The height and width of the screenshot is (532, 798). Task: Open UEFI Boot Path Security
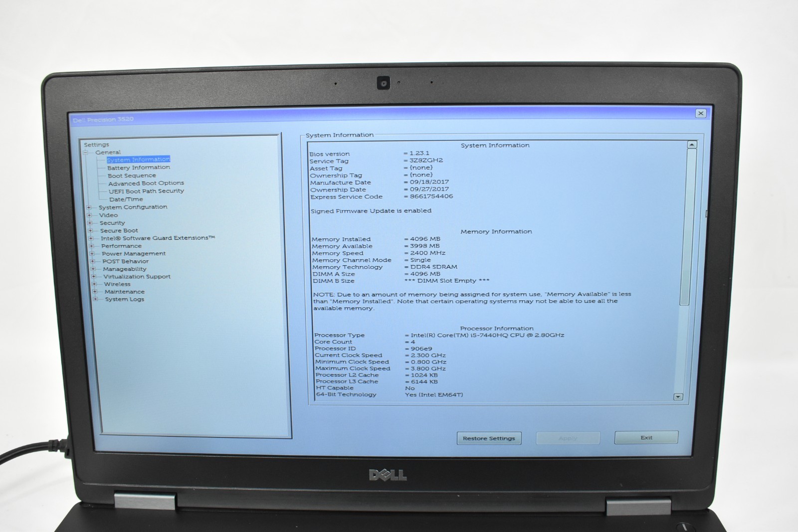pos(147,191)
